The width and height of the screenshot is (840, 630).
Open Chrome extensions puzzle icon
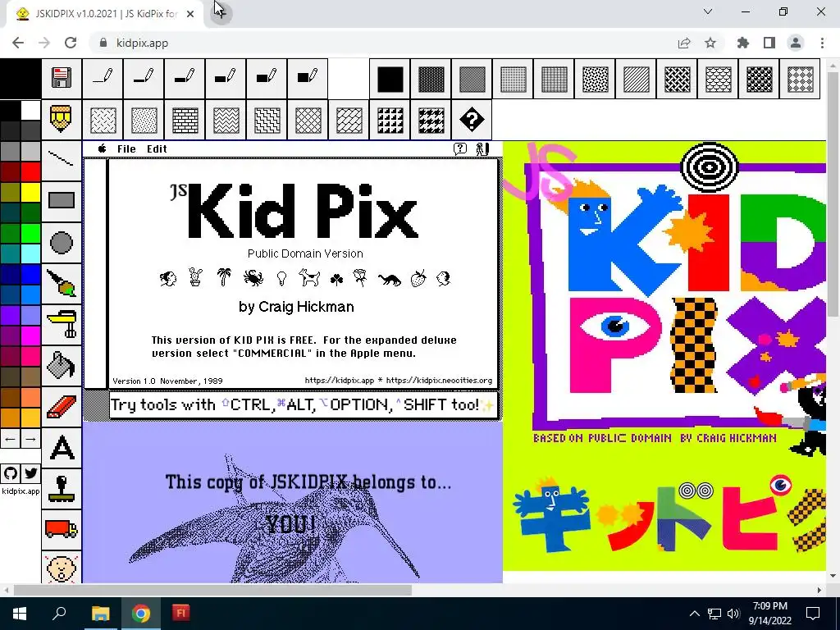743,43
